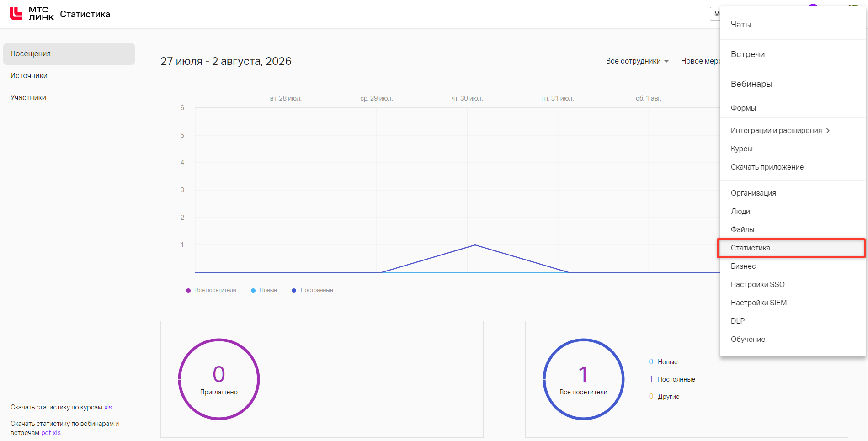Click the 'Все посетители' blue circle indicator
Image resolution: width=868 pixels, height=441 pixels.
[x=584, y=379]
